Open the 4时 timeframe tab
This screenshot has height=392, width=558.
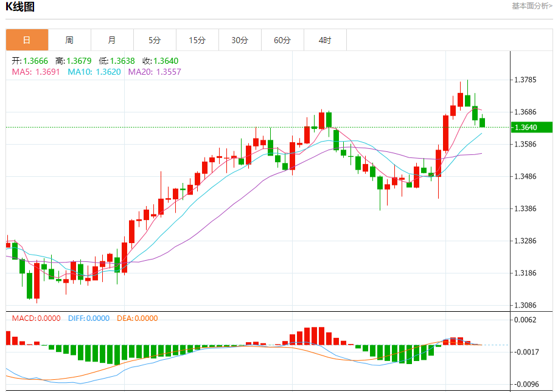(325, 40)
